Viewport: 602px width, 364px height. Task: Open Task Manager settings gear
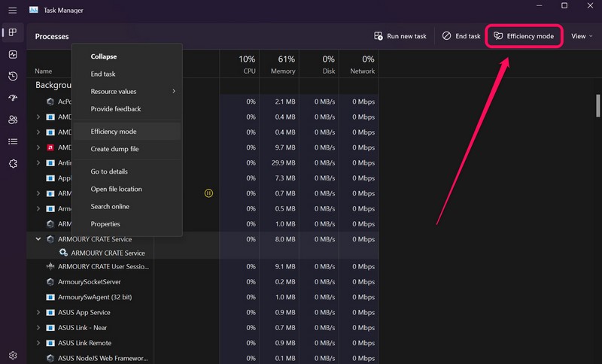(x=13, y=355)
